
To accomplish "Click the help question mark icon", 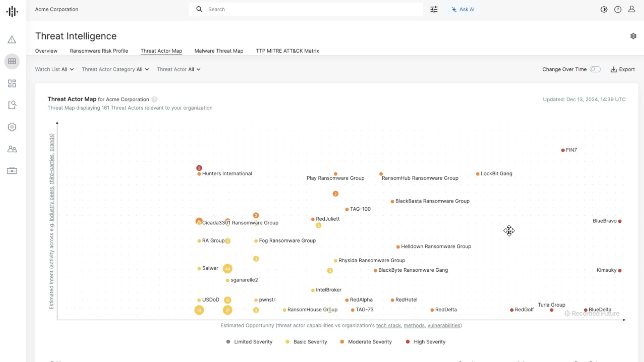I will tap(617, 9).
